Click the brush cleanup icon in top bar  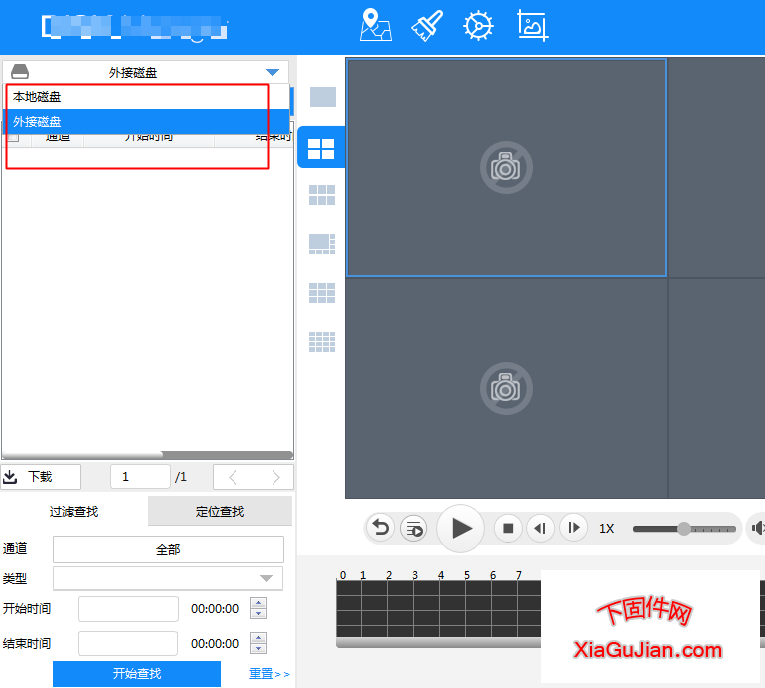tap(427, 25)
